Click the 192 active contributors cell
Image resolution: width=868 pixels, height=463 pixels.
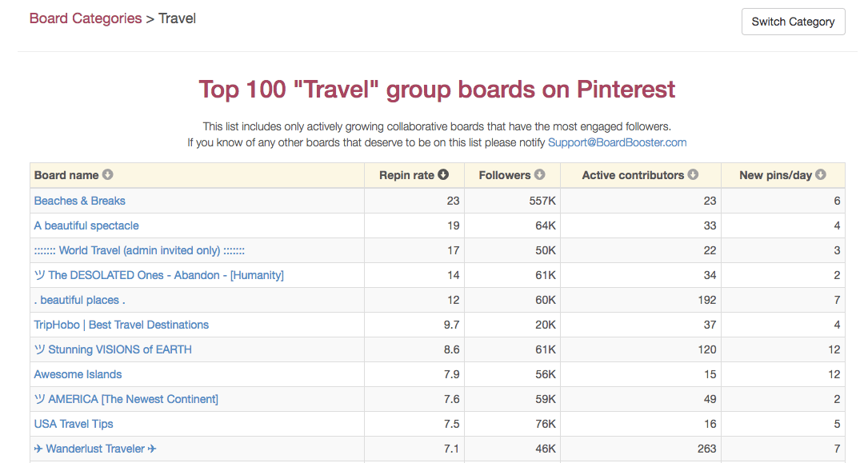641,301
